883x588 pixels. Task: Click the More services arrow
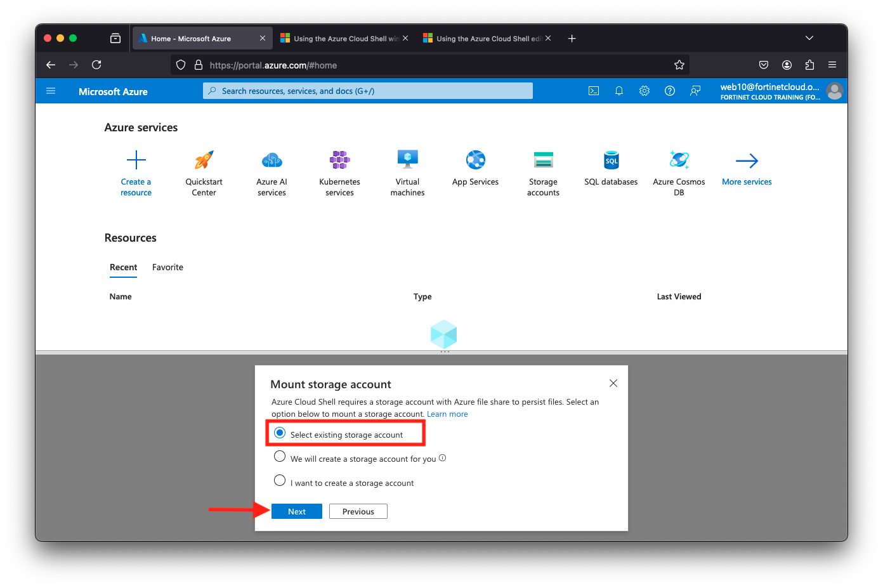[747, 160]
